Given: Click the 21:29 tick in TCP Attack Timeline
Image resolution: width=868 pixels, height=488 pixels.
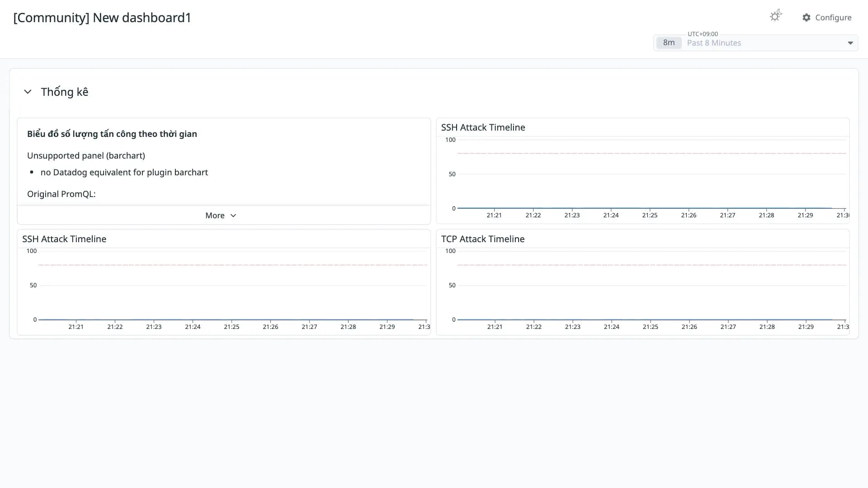Looking at the screenshot, I should point(806,327).
